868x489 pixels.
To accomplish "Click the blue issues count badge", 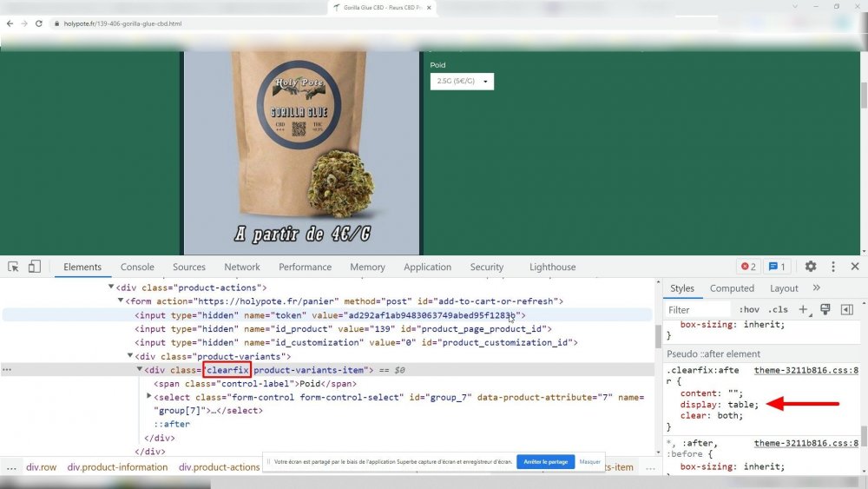I will pos(777,267).
